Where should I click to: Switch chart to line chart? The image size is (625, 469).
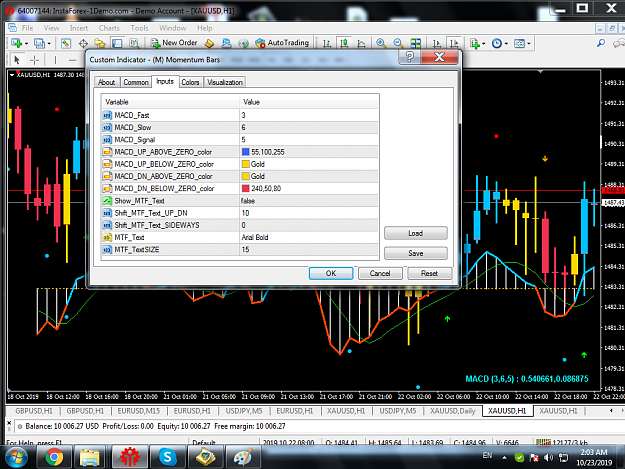(361, 43)
